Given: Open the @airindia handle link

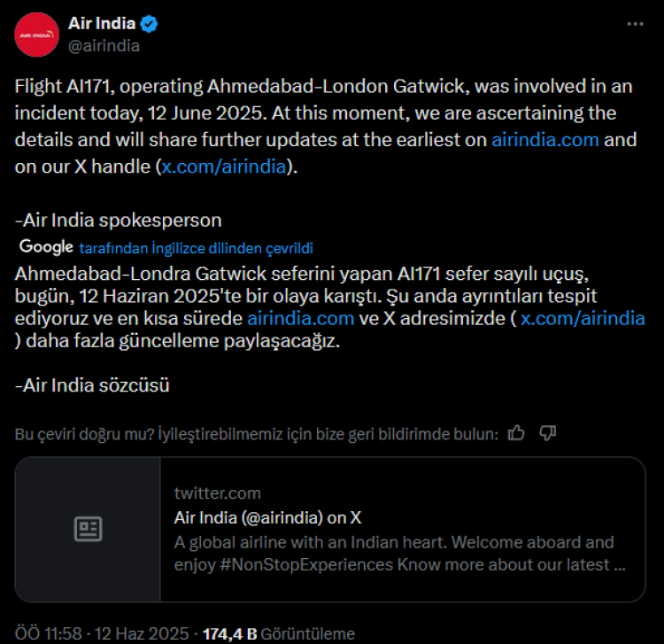Looking at the screenshot, I should point(104,45).
